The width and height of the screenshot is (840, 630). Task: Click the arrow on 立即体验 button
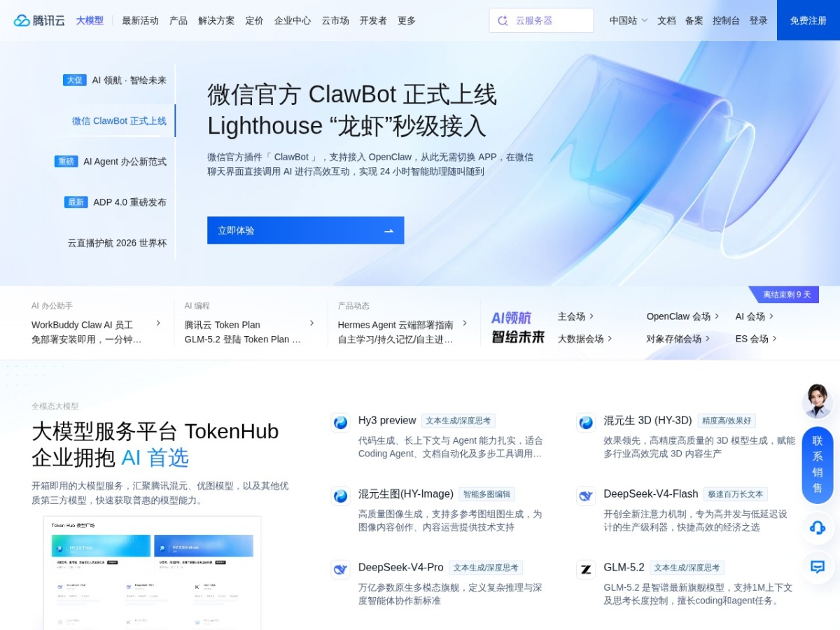point(388,230)
